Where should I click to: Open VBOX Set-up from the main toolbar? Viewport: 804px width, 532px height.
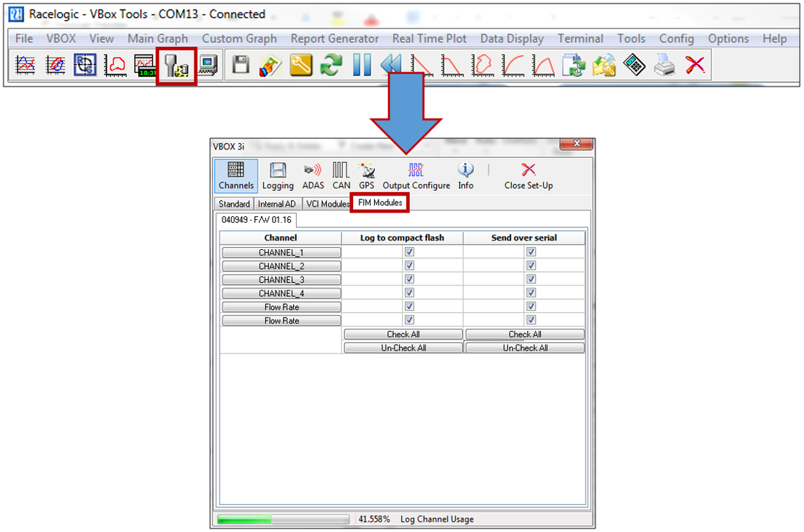coord(176,66)
